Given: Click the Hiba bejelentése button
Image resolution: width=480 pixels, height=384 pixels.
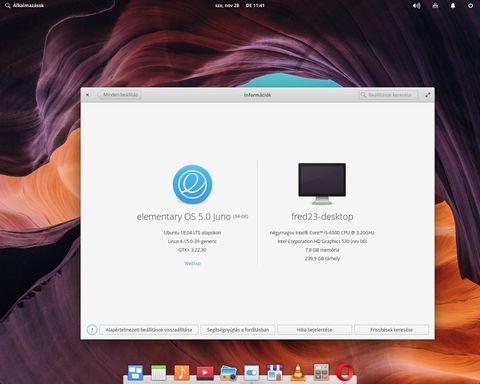Looking at the screenshot, I should click(x=315, y=330).
